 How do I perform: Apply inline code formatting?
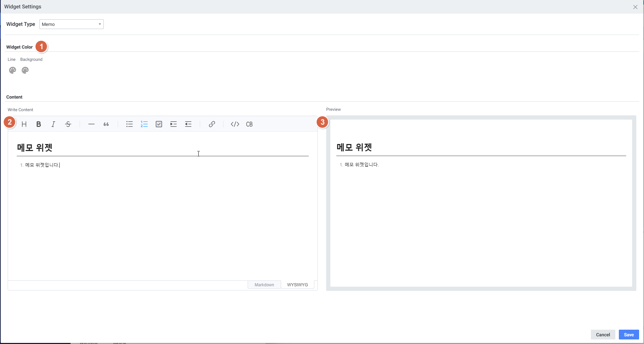(235, 124)
